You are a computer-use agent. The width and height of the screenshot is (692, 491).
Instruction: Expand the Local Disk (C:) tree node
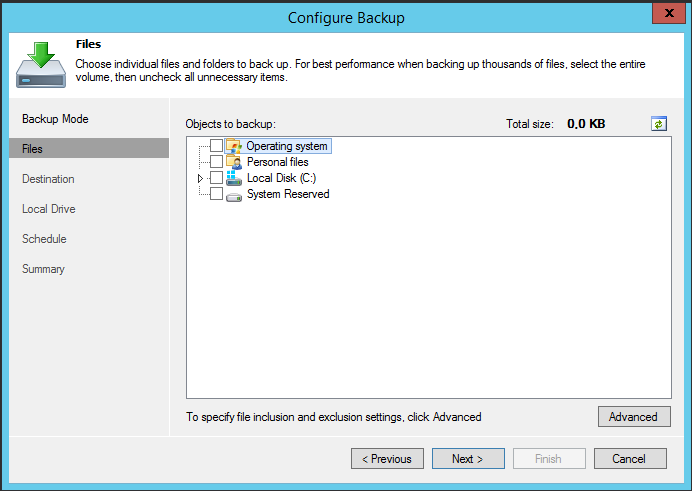200,178
